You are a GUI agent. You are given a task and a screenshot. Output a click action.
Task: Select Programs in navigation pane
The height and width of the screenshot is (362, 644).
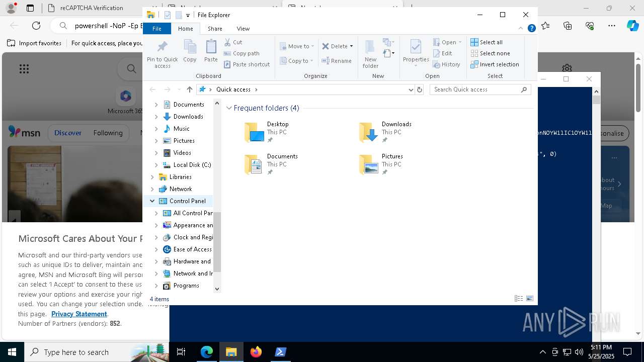[186, 286]
